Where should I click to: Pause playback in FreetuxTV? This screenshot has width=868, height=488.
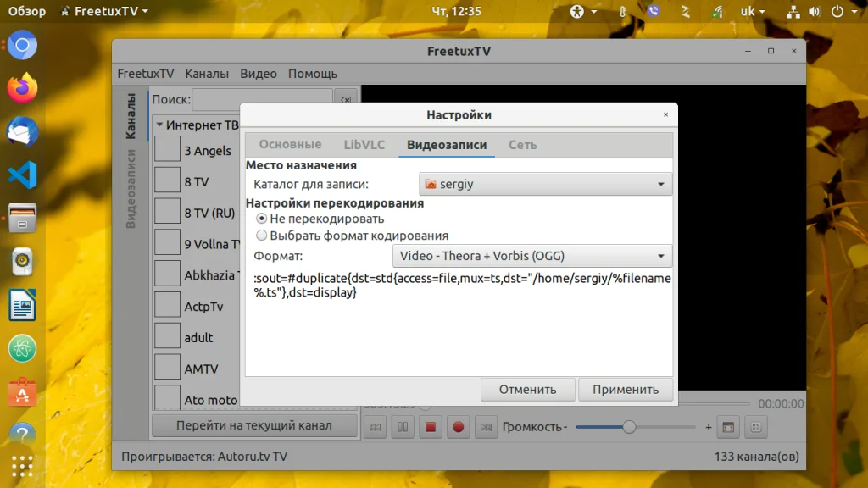pyautogui.click(x=403, y=427)
